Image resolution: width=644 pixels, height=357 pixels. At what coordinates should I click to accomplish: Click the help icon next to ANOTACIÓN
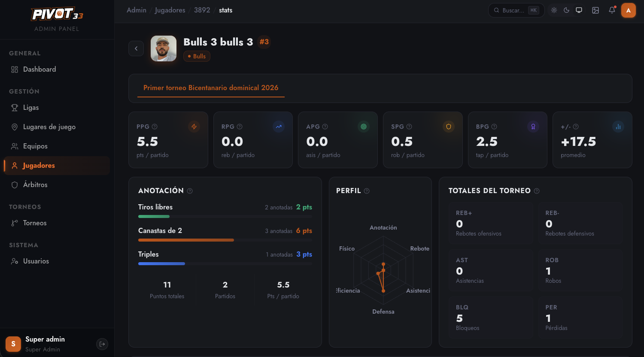[190, 191]
